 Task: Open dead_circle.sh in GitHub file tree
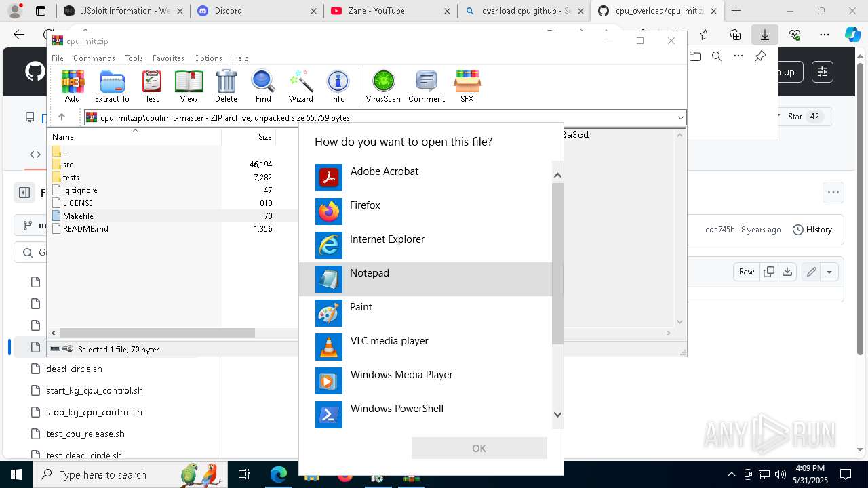[74, 369]
